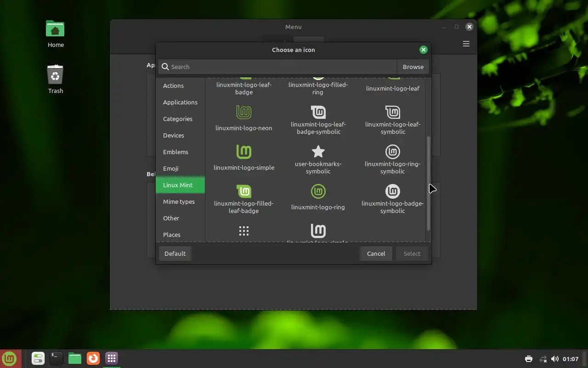
Task: Click the search magnifier icon
Action: point(165,67)
